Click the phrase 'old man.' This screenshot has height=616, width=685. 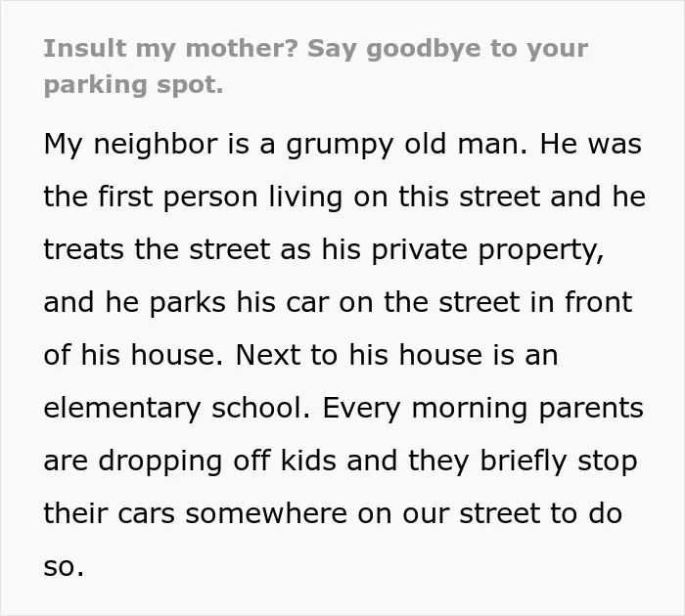click(x=466, y=144)
